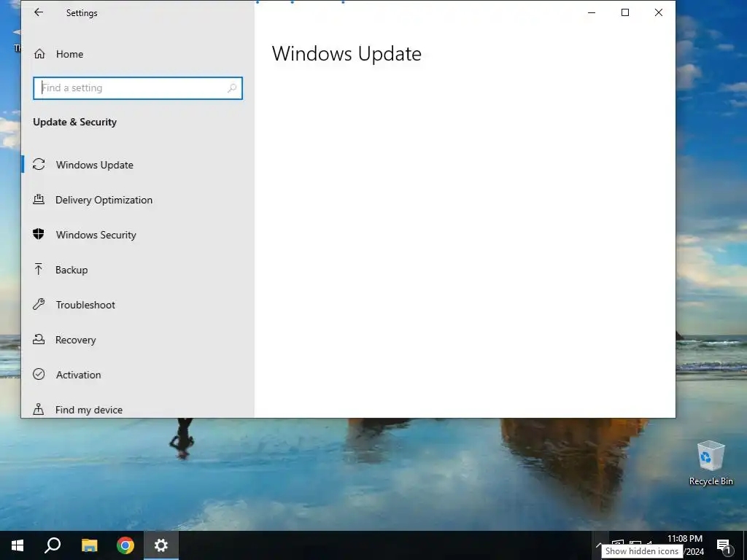The height and width of the screenshot is (560, 747).
Task: Focus the Find a setting search box
Action: (x=138, y=88)
